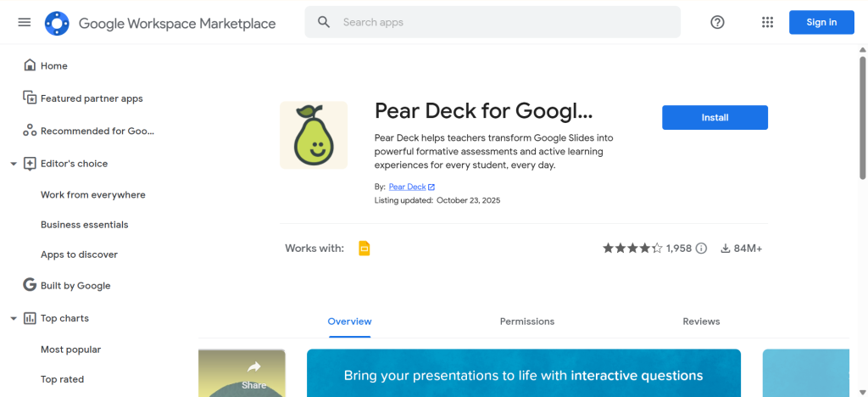Viewport: 868px width, 397px height.
Task: Click the Install button
Action: (x=715, y=117)
